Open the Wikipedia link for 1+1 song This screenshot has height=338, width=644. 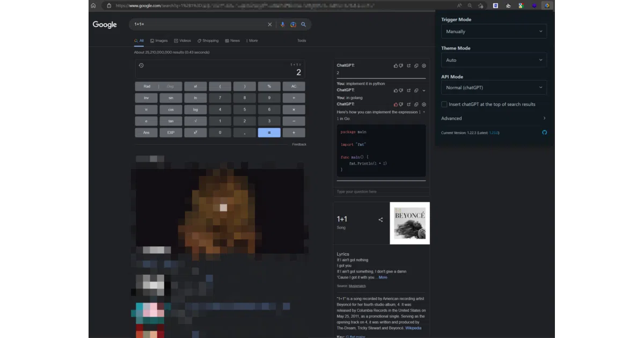413,328
